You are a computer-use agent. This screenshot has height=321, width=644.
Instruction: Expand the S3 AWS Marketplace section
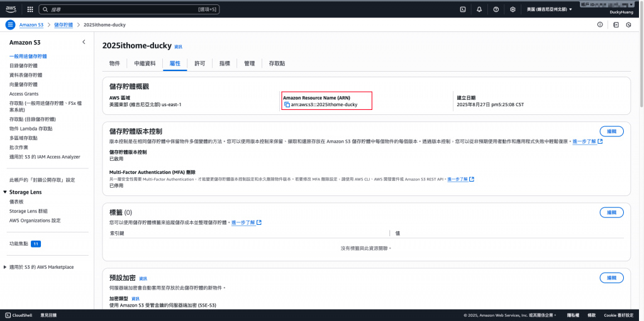pos(5,267)
